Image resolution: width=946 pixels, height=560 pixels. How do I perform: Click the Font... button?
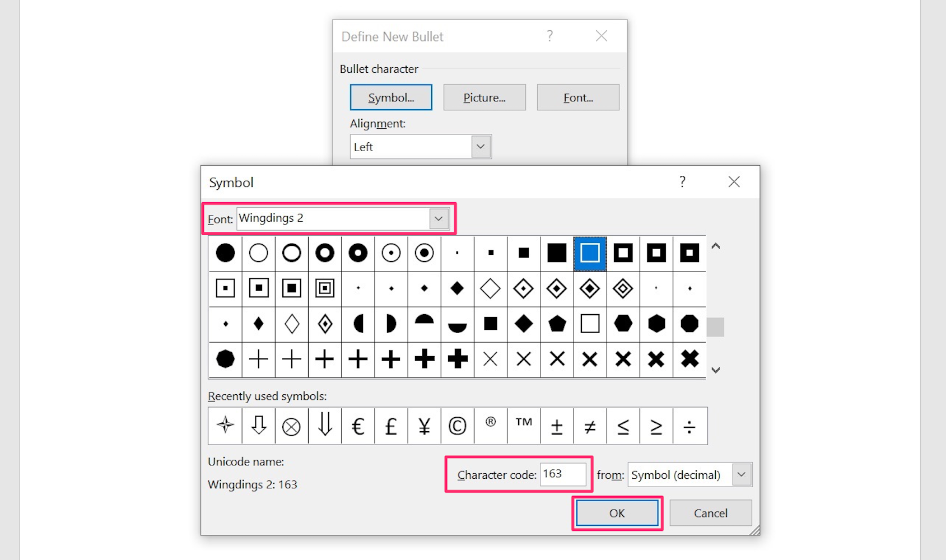click(578, 97)
